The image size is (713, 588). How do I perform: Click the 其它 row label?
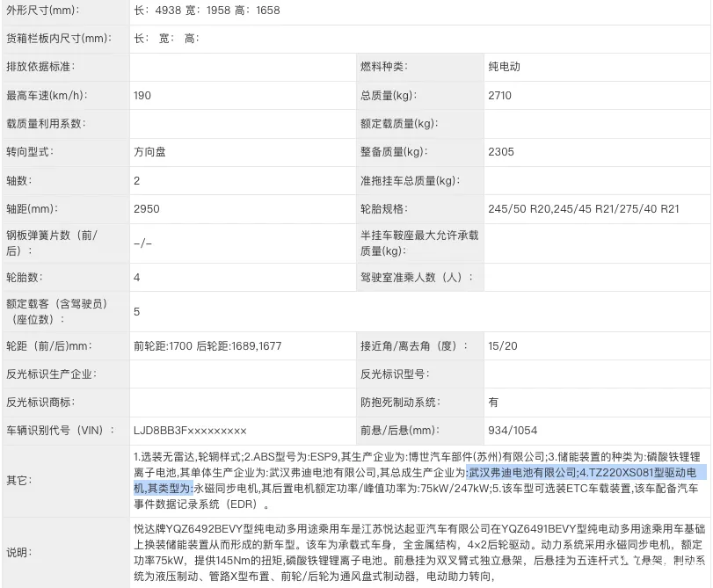[18, 481]
